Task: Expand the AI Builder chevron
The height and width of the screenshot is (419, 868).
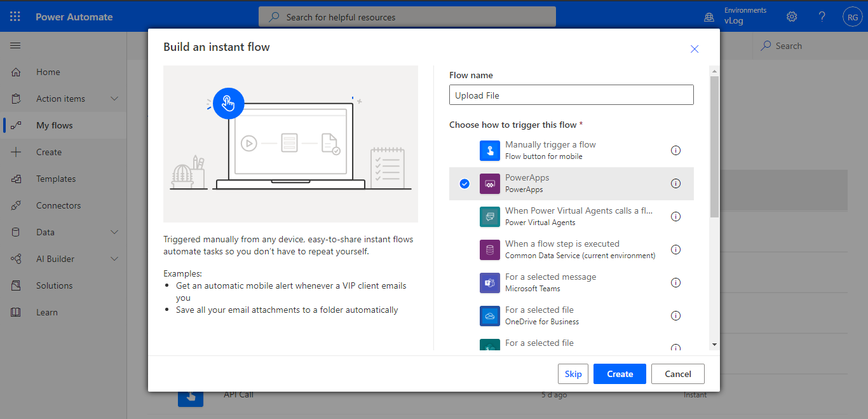Action: tap(114, 259)
